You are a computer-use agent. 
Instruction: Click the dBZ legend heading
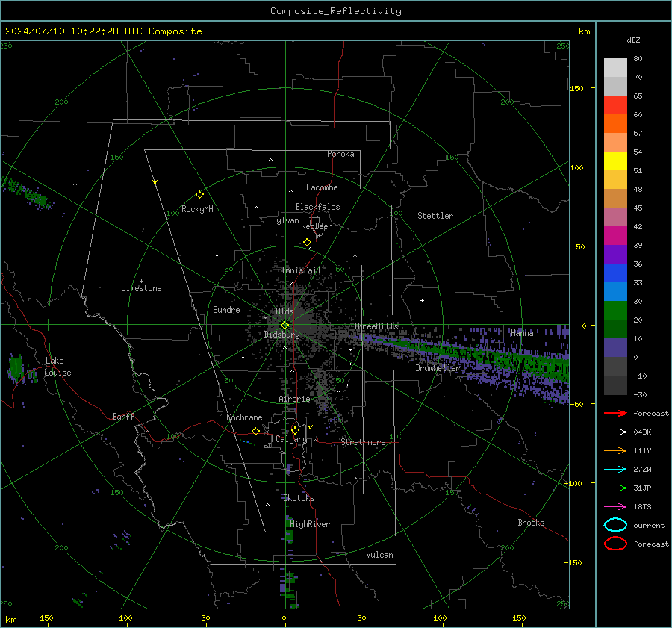pos(633,40)
